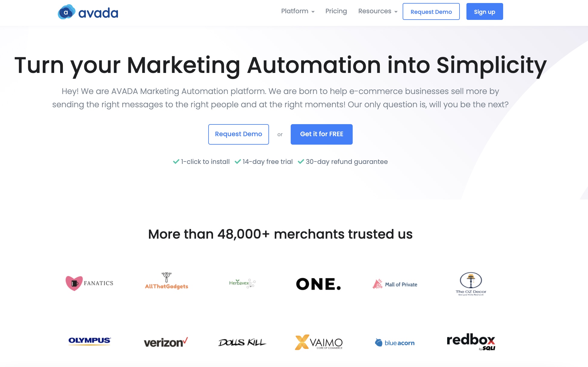Screen dimensions: 588x367
Task: Click the Sign up button
Action: pos(484,12)
